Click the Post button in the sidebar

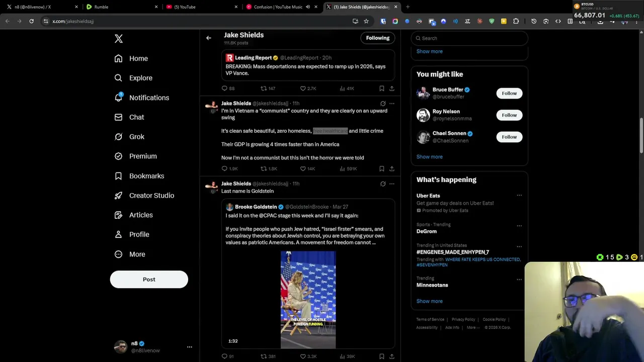[149, 280]
